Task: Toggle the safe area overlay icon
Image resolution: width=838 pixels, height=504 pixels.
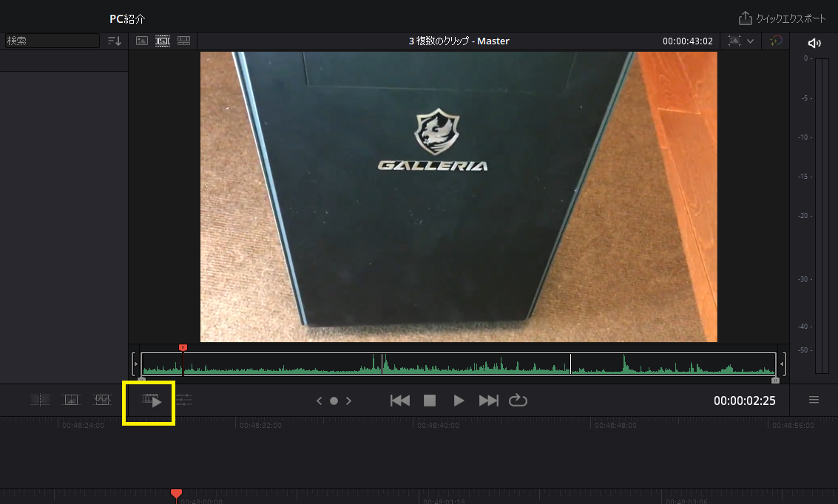Action: tap(734, 41)
